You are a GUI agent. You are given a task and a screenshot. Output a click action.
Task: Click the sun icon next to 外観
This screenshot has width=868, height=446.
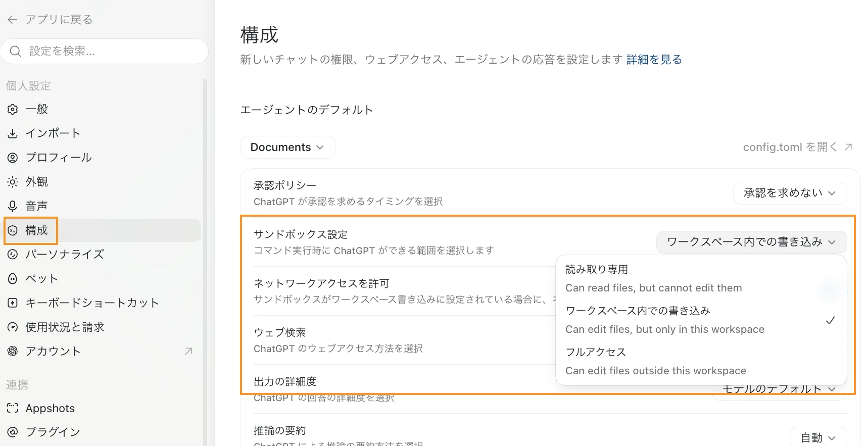coord(13,182)
